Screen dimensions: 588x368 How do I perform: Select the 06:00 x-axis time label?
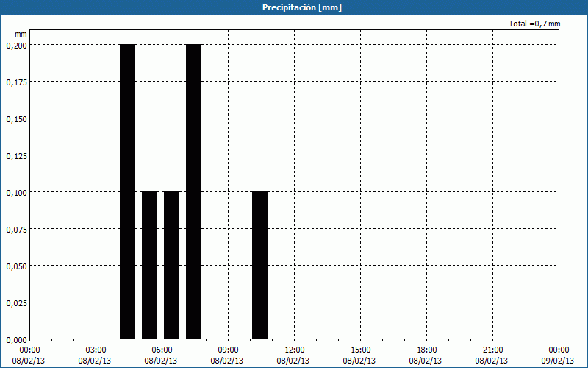pos(162,350)
